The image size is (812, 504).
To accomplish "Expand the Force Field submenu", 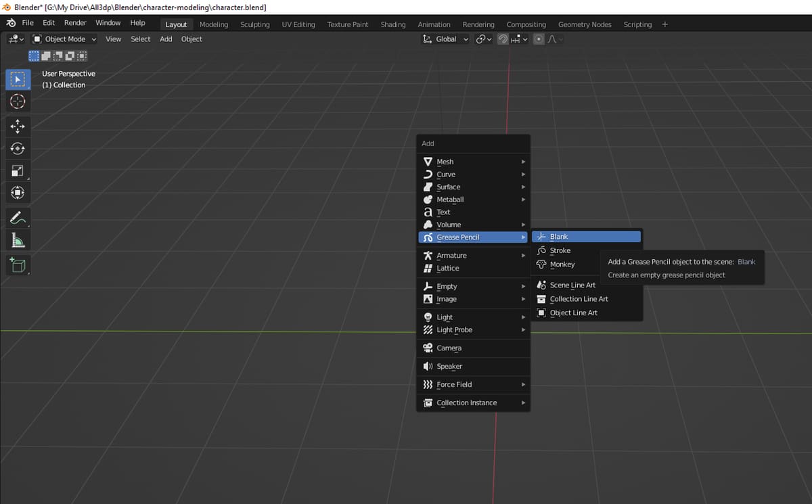I will pos(473,385).
